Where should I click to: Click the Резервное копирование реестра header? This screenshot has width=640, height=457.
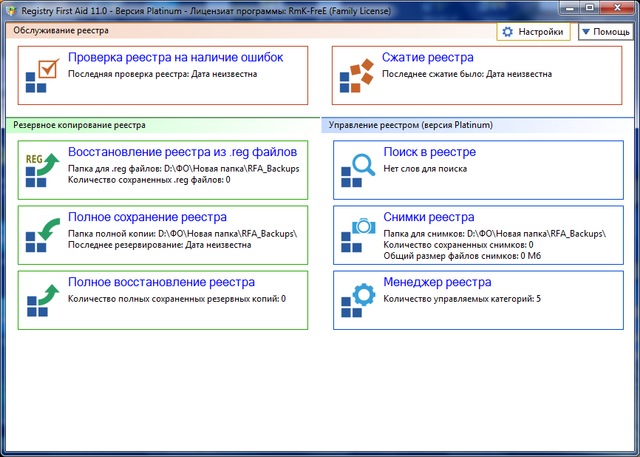click(79, 125)
